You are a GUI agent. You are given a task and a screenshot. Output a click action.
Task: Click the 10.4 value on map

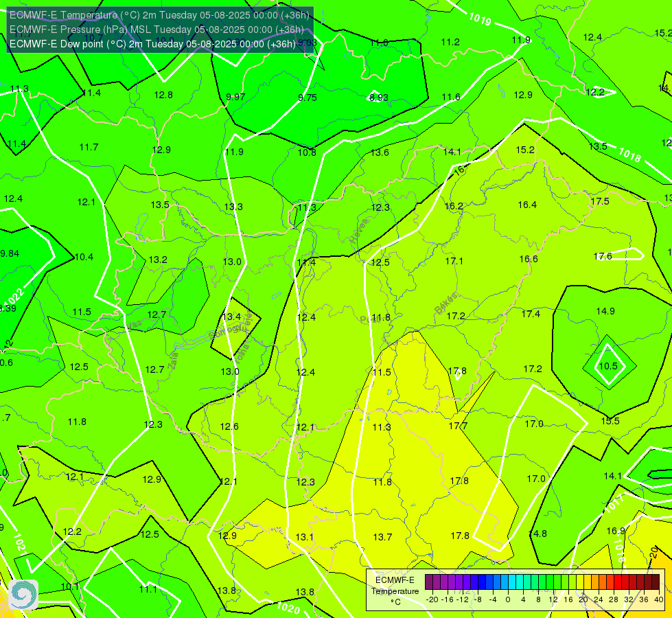pos(84,257)
